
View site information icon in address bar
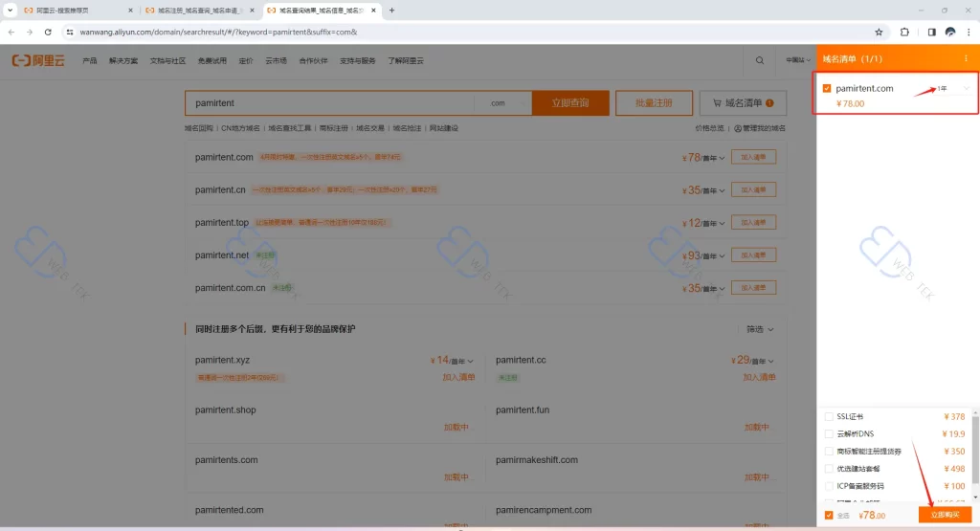click(x=69, y=32)
